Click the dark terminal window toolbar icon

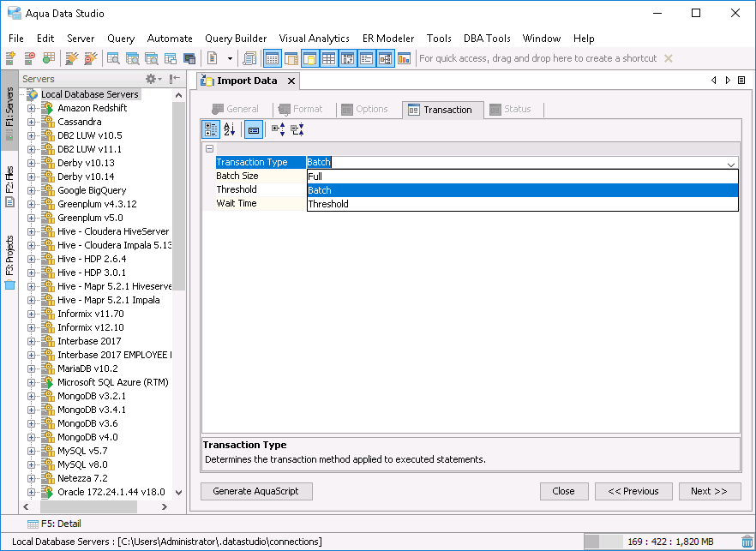[189, 58]
